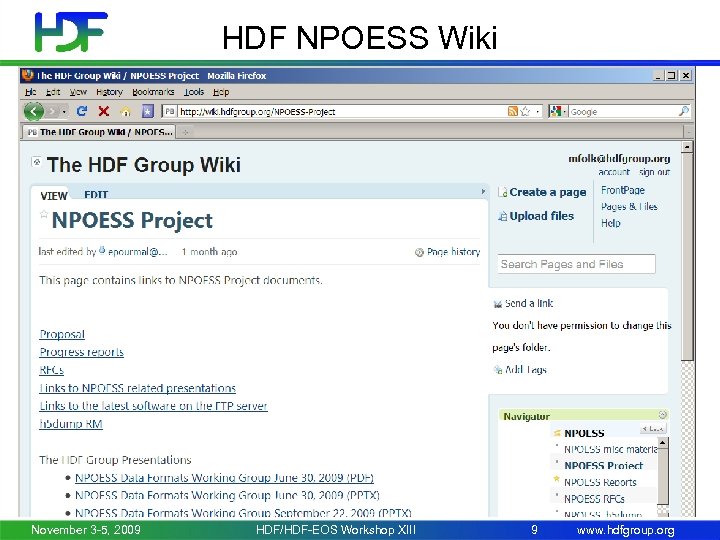Click the wiki home icon beside the title
720x540 pixels.
coord(36,162)
